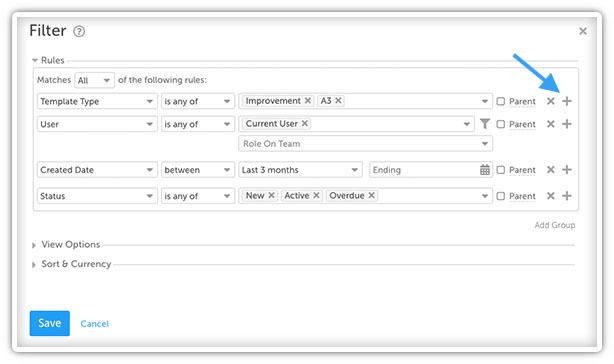The width and height of the screenshot is (614, 364).
Task: Add a rule after the Template Type row
Action: click(567, 101)
